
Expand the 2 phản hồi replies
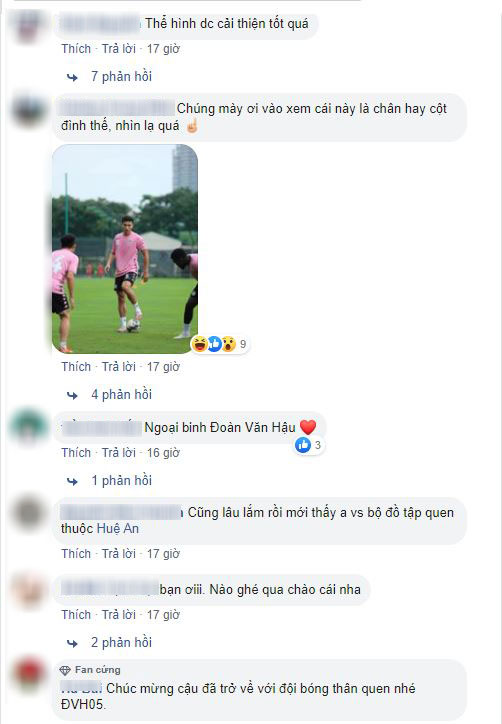click(x=121, y=643)
